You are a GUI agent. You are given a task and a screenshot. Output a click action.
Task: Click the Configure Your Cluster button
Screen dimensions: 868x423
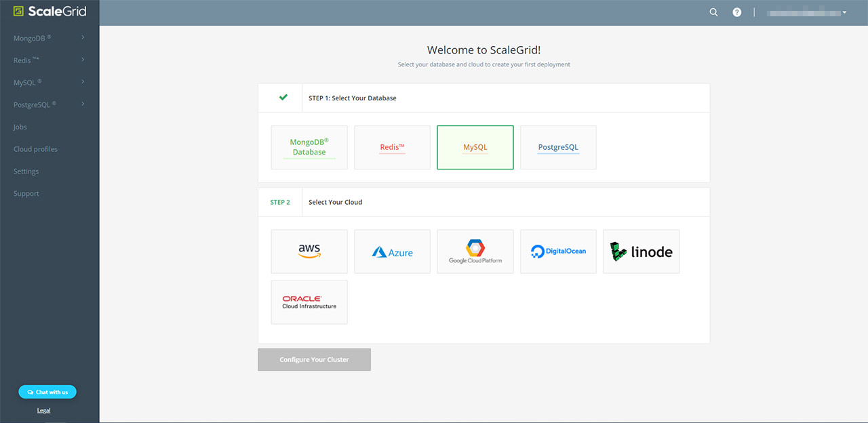click(314, 359)
